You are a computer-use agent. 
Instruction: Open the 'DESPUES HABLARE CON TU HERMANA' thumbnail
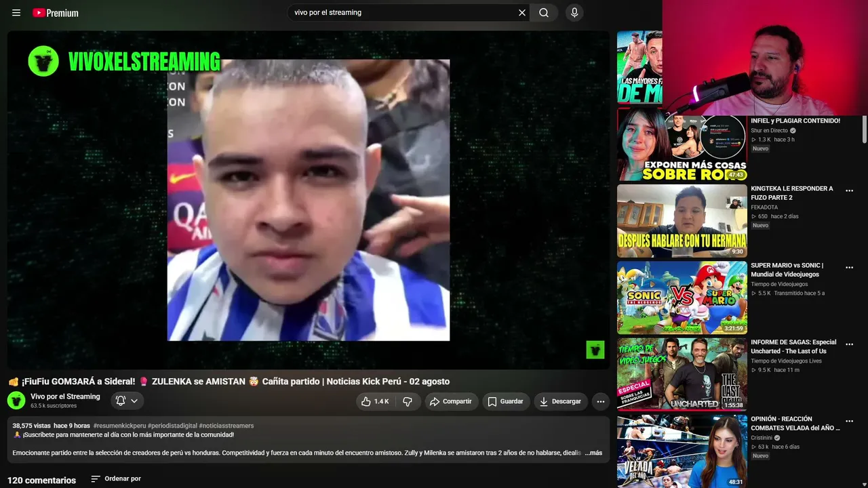pos(682,221)
